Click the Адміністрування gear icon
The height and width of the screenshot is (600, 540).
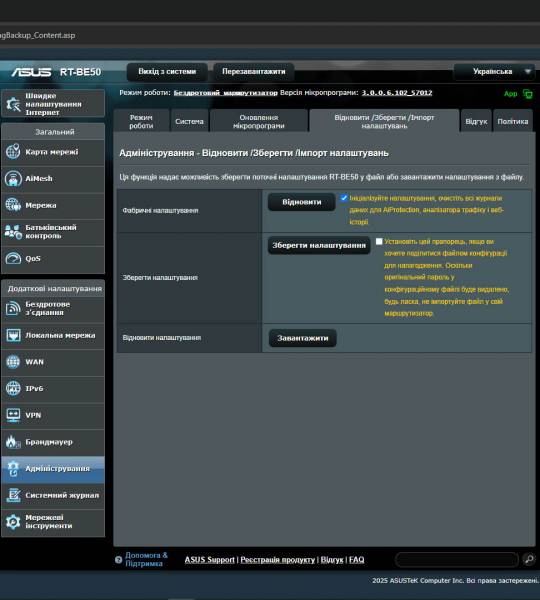point(13,468)
